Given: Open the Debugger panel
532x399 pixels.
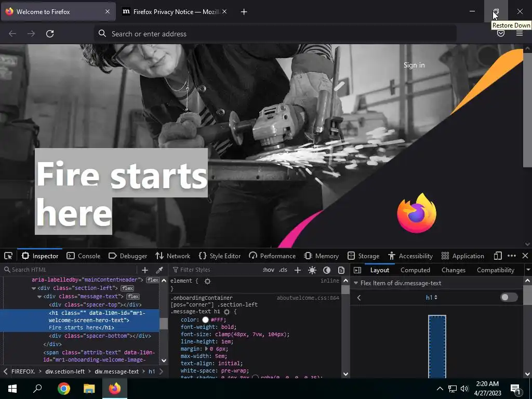Looking at the screenshot, I should [128, 256].
